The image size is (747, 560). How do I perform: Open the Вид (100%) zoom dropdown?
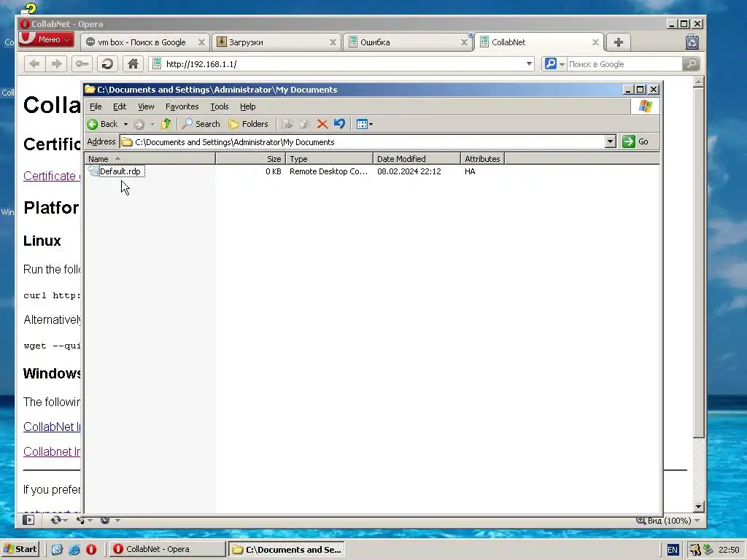(668, 521)
